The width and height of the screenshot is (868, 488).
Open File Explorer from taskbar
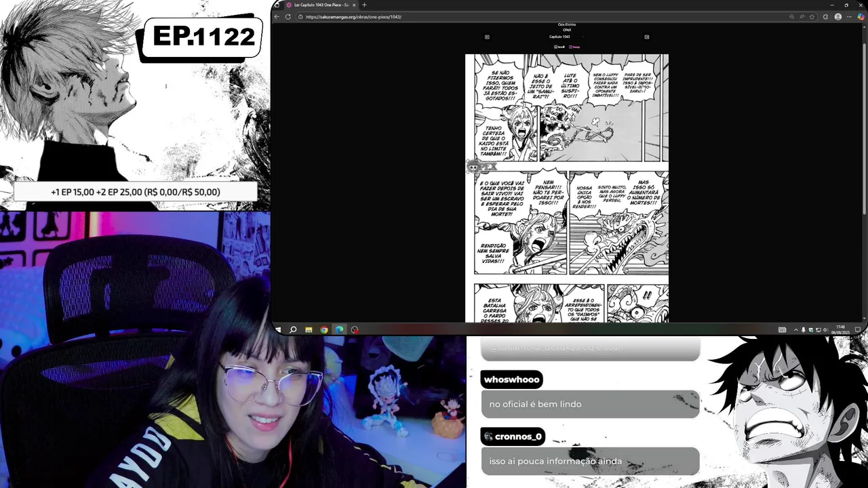[309, 329]
